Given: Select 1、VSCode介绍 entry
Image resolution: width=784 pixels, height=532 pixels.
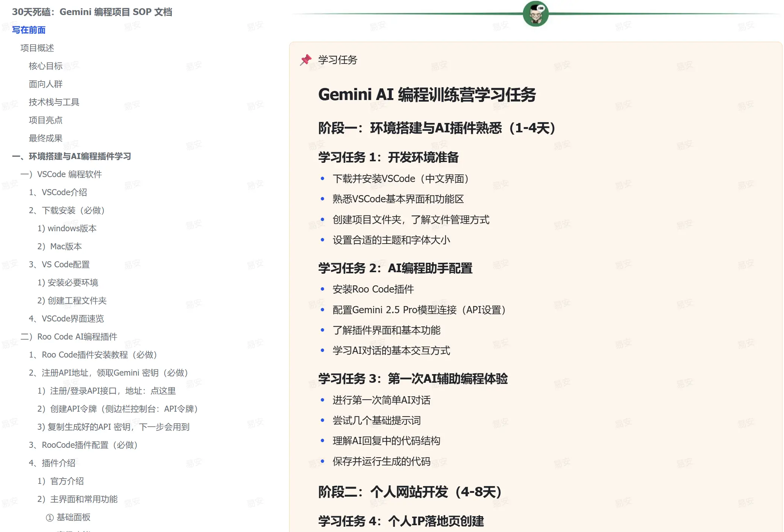Looking at the screenshot, I should click(58, 192).
